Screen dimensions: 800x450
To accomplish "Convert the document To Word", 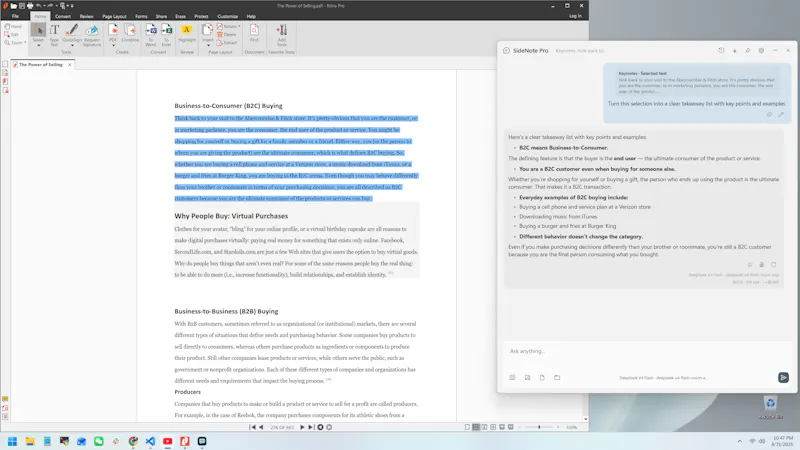I will [151, 35].
